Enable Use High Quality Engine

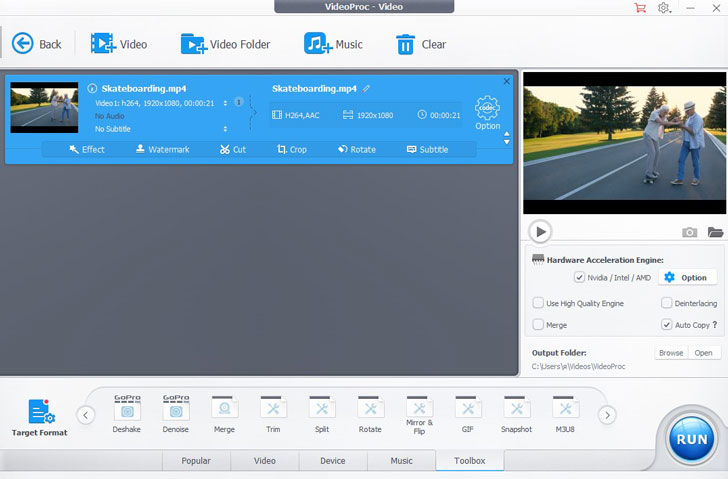(x=538, y=303)
